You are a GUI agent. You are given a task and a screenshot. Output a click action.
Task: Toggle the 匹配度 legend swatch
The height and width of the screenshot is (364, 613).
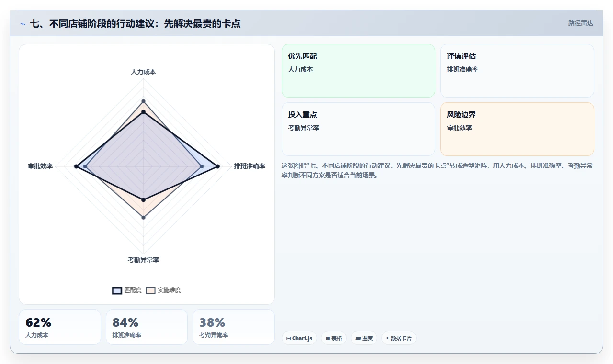coord(117,290)
